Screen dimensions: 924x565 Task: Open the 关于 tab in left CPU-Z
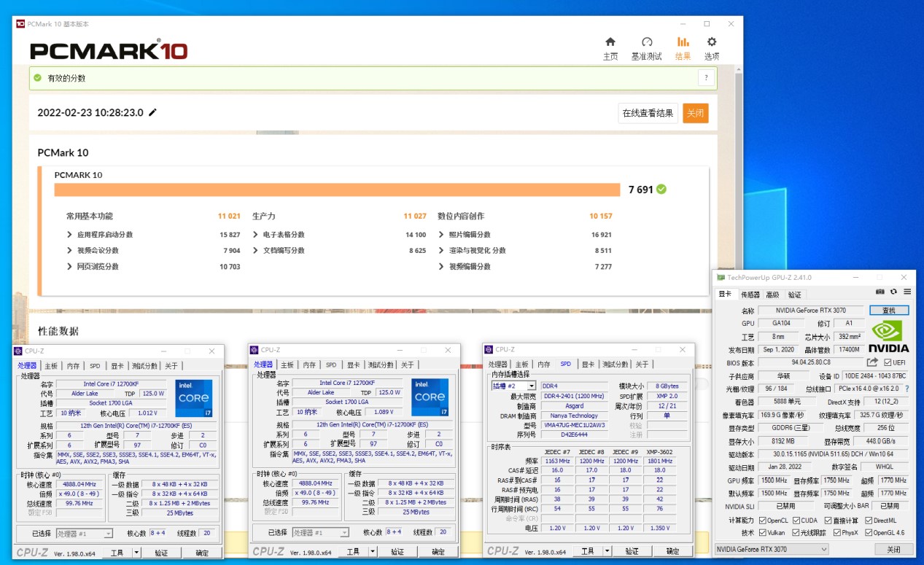[x=171, y=365]
